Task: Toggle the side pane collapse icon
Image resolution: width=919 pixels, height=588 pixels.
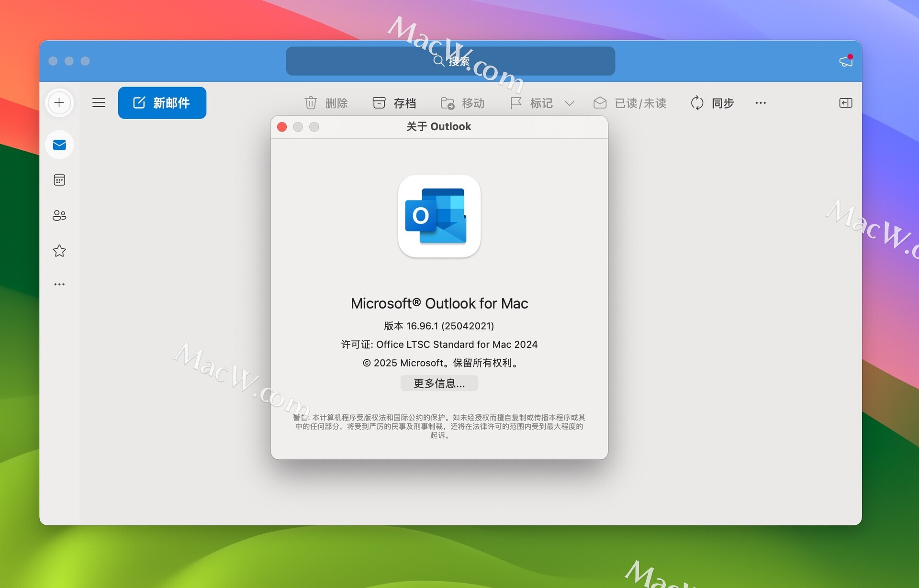Action: pos(846,103)
